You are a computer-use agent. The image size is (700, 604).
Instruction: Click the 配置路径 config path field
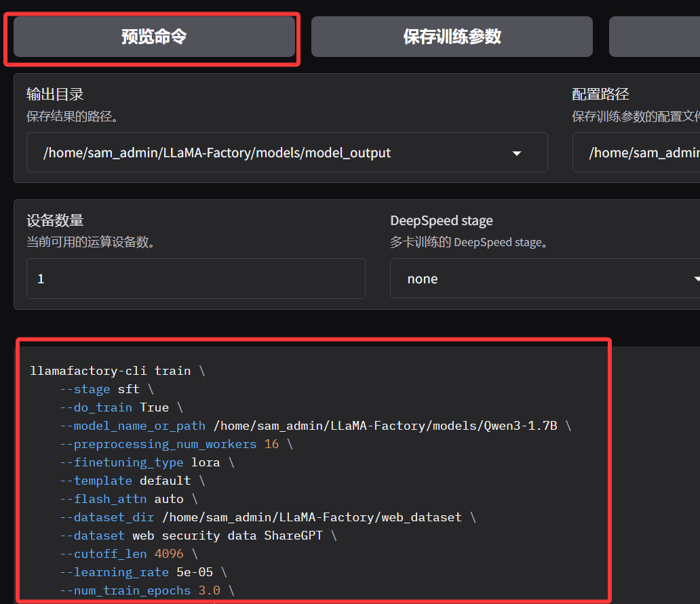(636, 152)
